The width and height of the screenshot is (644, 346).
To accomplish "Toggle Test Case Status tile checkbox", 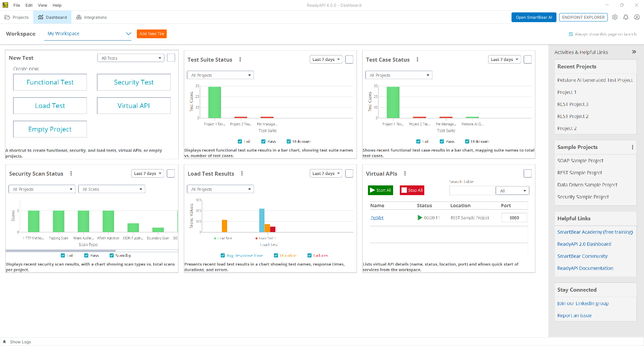I will [x=528, y=59].
